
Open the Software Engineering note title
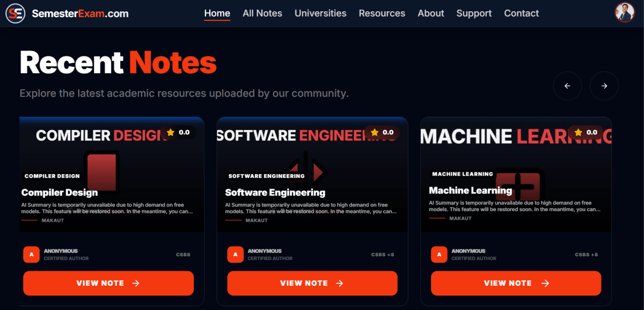pyautogui.click(x=275, y=192)
